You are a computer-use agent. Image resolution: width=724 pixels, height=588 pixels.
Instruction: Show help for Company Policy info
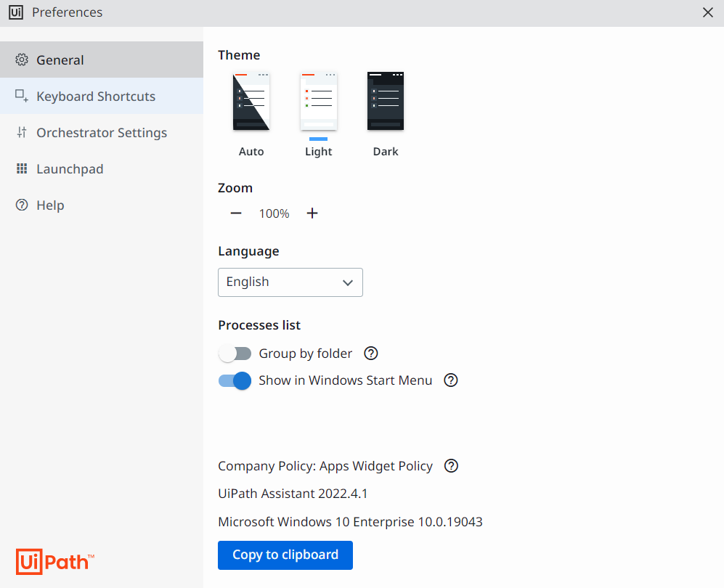click(451, 466)
